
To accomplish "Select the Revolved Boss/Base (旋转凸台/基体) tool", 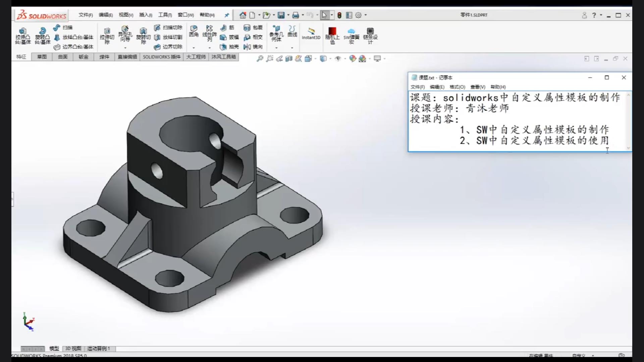I will (43, 36).
